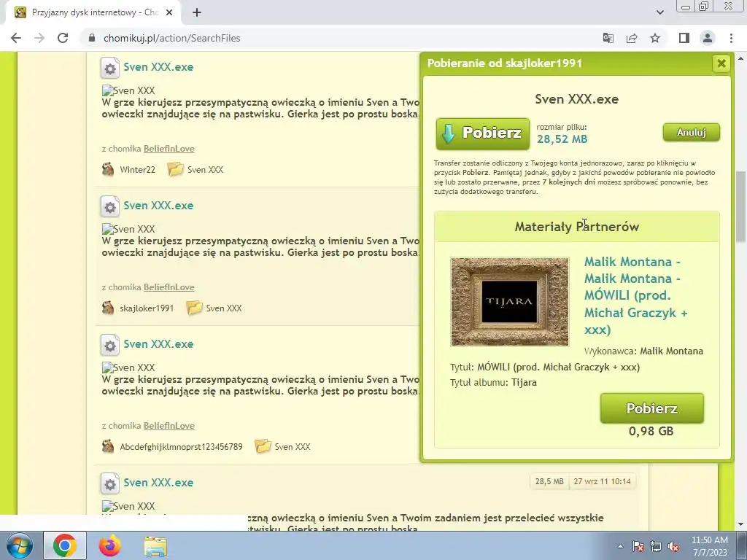
Task: Click the network tray icon
Action: click(x=656, y=547)
